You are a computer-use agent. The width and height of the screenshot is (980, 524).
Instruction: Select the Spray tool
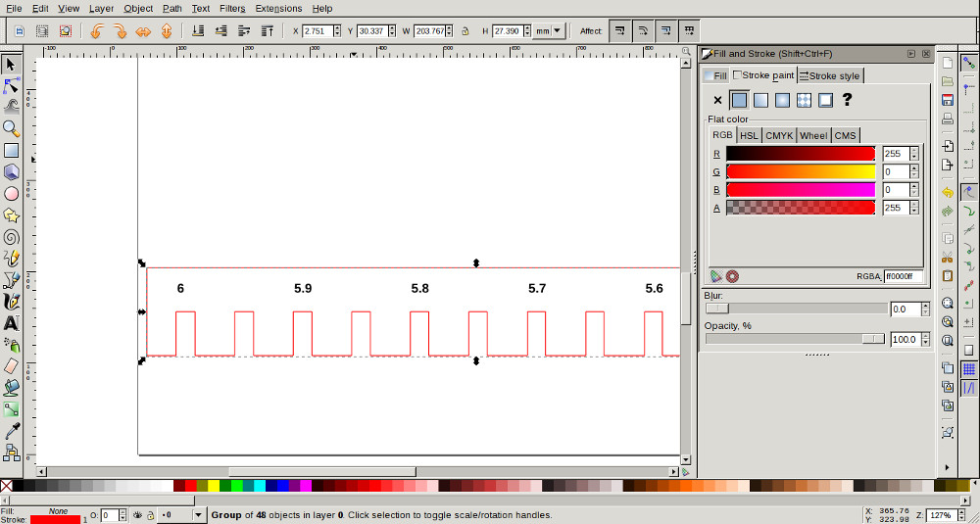pos(11,345)
